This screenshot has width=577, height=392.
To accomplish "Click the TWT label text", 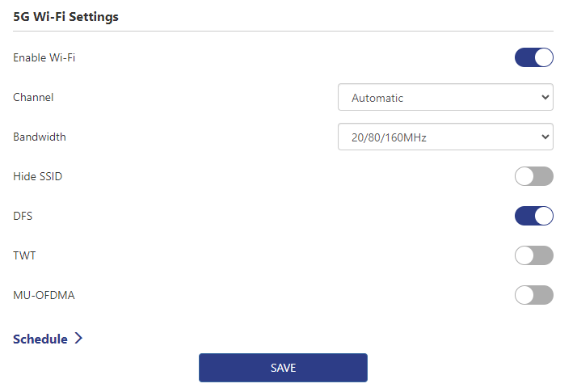I will [x=24, y=255].
